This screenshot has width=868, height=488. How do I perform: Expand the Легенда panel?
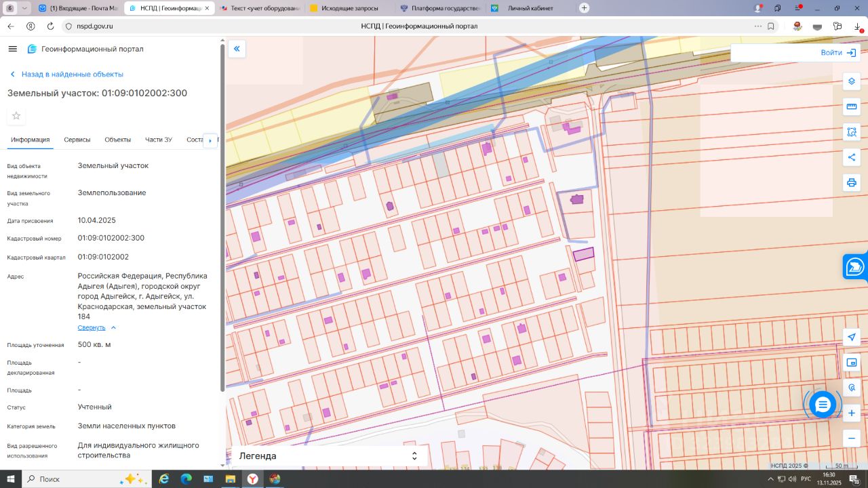tap(414, 456)
